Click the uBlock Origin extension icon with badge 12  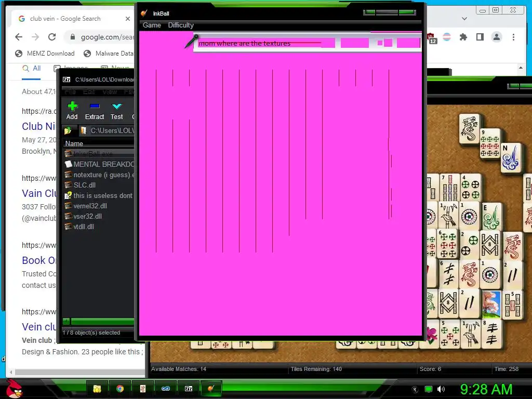pos(432,38)
